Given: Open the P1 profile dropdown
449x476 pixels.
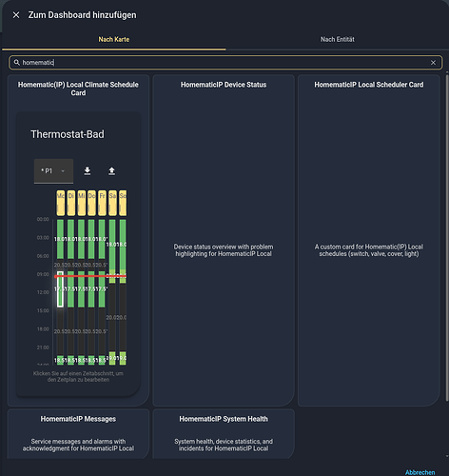Looking at the screenshot, I should 53,171.
